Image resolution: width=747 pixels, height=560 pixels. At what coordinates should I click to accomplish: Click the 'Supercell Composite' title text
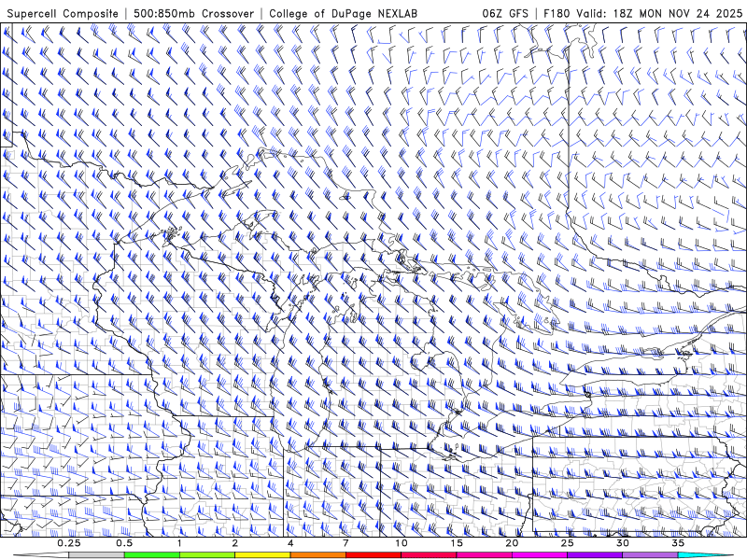[x=63, y=14]
